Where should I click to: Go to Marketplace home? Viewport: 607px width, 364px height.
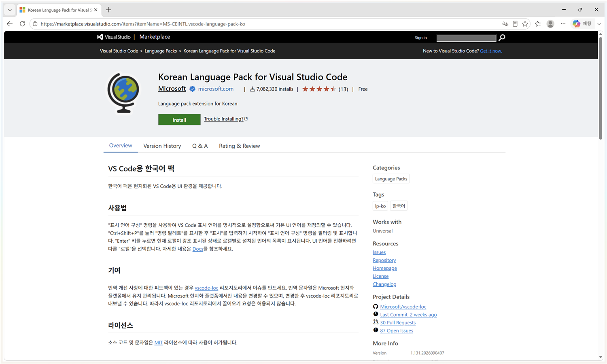tap(155, 37)
